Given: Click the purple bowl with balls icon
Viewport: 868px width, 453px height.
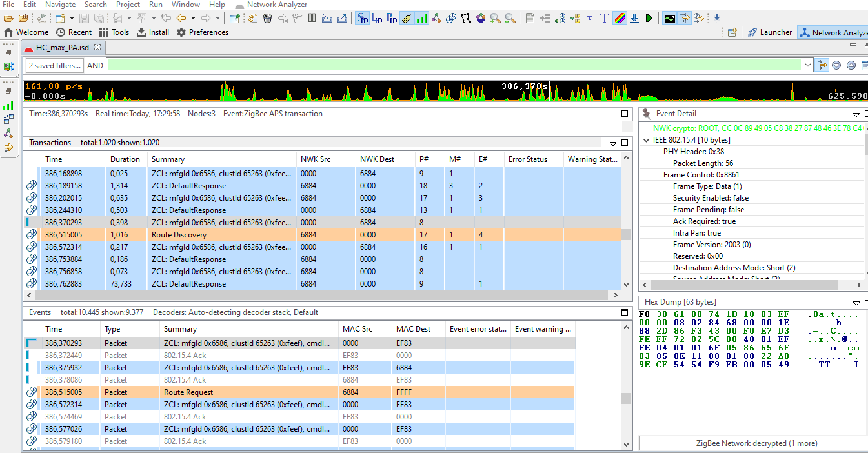Looking at the screenshot, I should [x=481, y=18].
